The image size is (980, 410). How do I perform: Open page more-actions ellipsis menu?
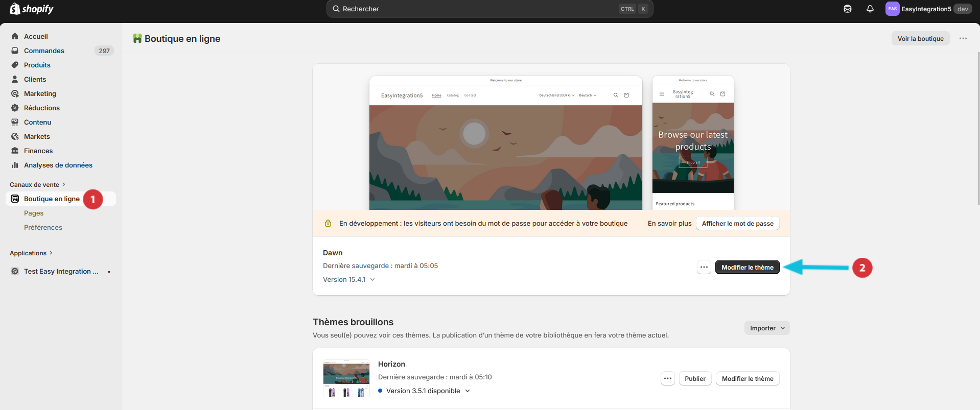pos(963,38)
